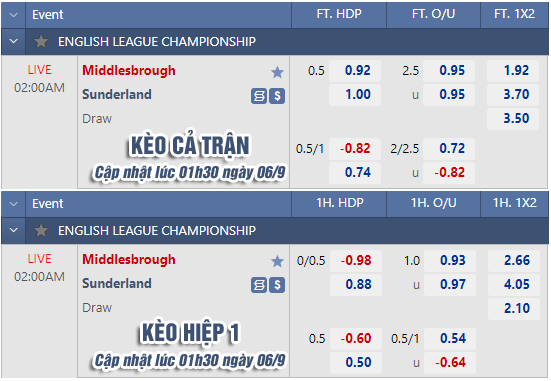Open statistics icon in first-half Sunderland row

259,285
